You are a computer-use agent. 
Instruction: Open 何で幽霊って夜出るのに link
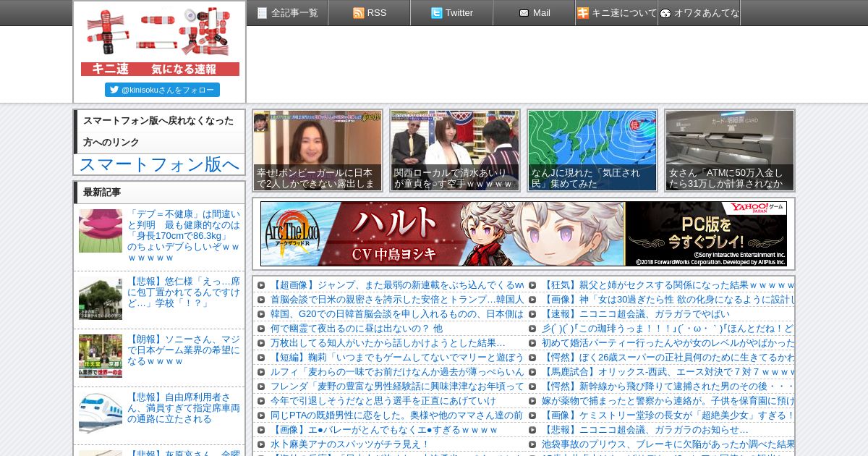point(357,329)
